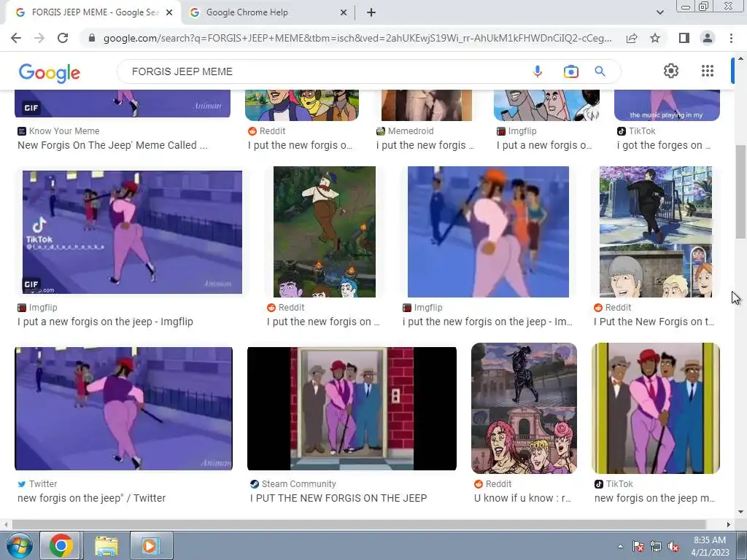Open 'I PUT THE NEW FORGIS ON THE JEEP' Steam link
Screen dimensions: 747x560
[x=338, y=498]
